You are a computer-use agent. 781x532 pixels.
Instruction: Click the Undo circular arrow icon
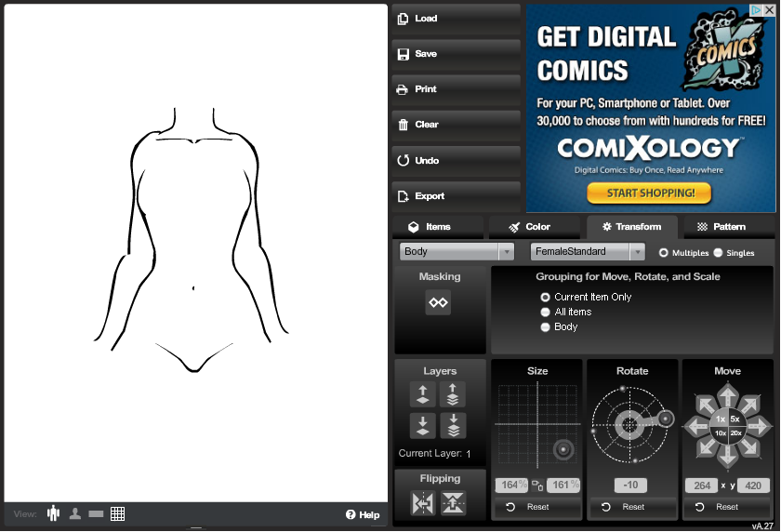403,160
